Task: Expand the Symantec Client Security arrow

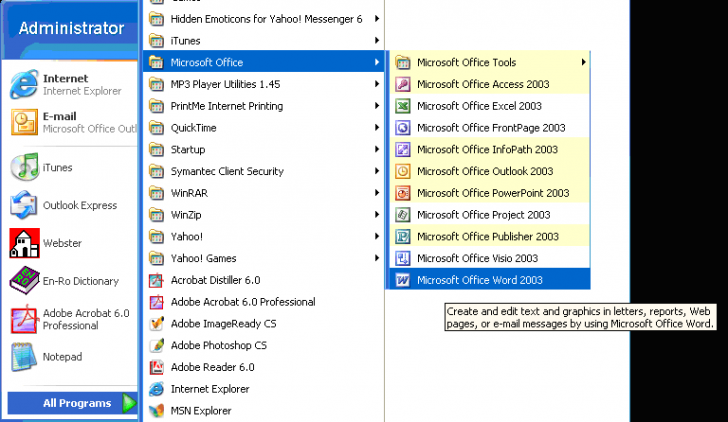Action: tap(377, 171)
